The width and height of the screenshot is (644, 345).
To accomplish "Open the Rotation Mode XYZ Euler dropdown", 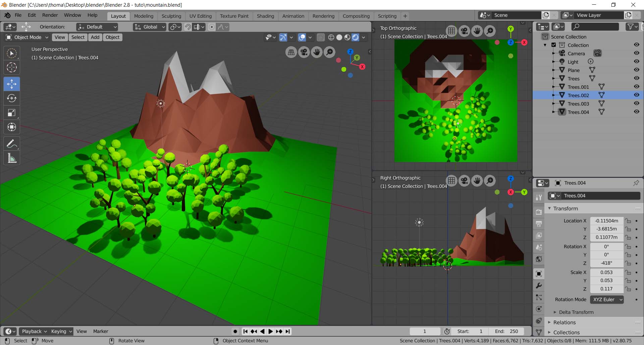I will coord(606,299).
